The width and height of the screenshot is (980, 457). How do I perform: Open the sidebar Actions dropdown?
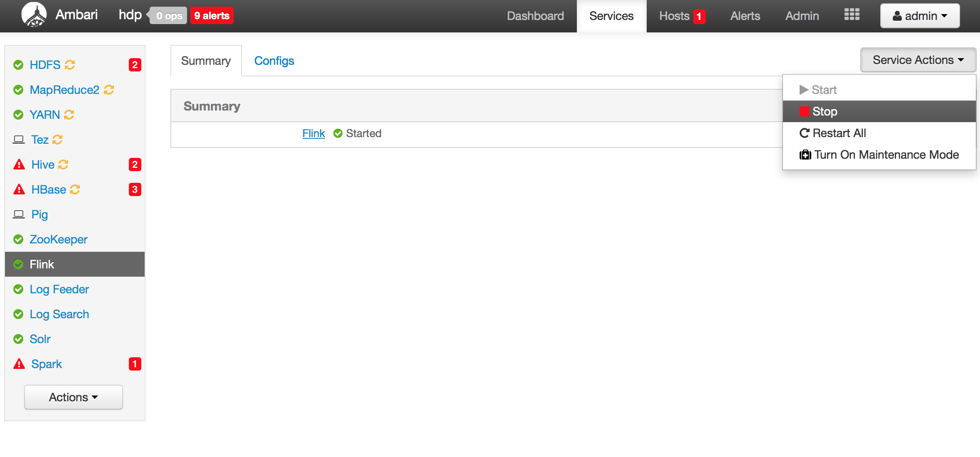74,397
